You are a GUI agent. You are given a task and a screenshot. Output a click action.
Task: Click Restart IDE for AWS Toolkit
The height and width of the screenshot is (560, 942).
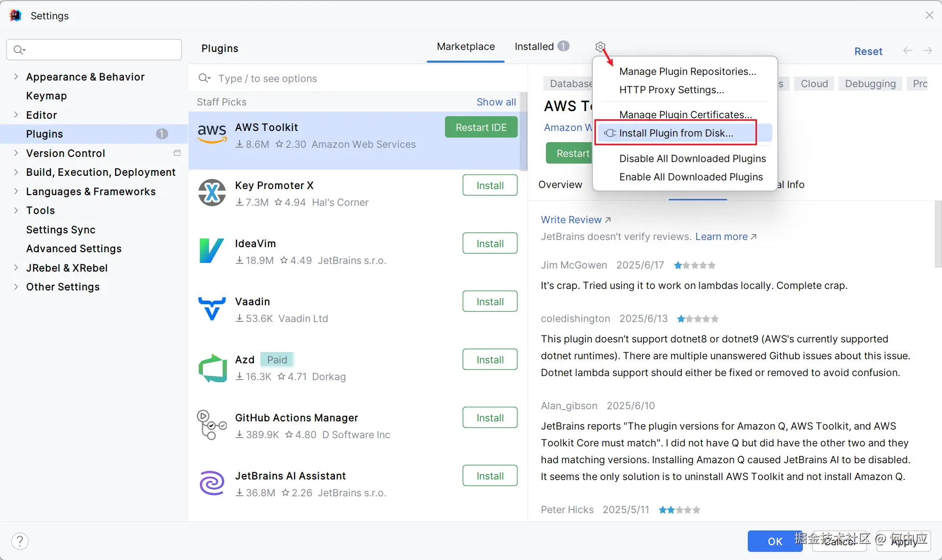pyautogui.click(x=481, y=127)
